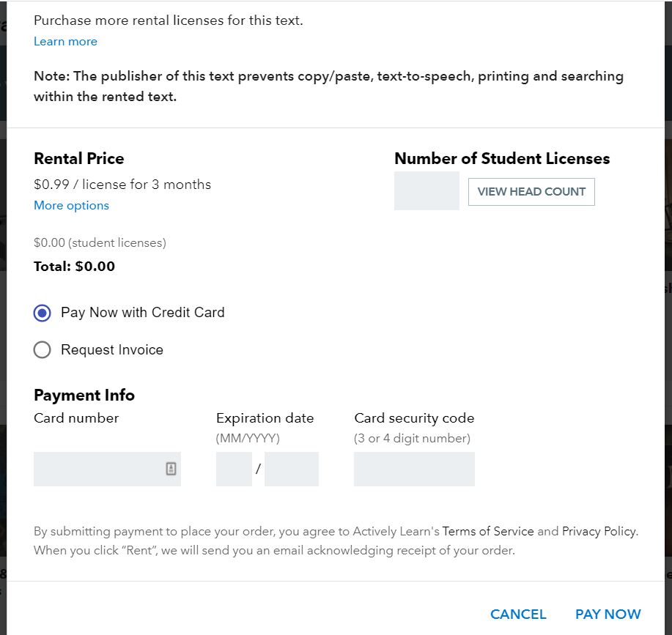
Task: View the Privacy Policy
Action: 599,531
